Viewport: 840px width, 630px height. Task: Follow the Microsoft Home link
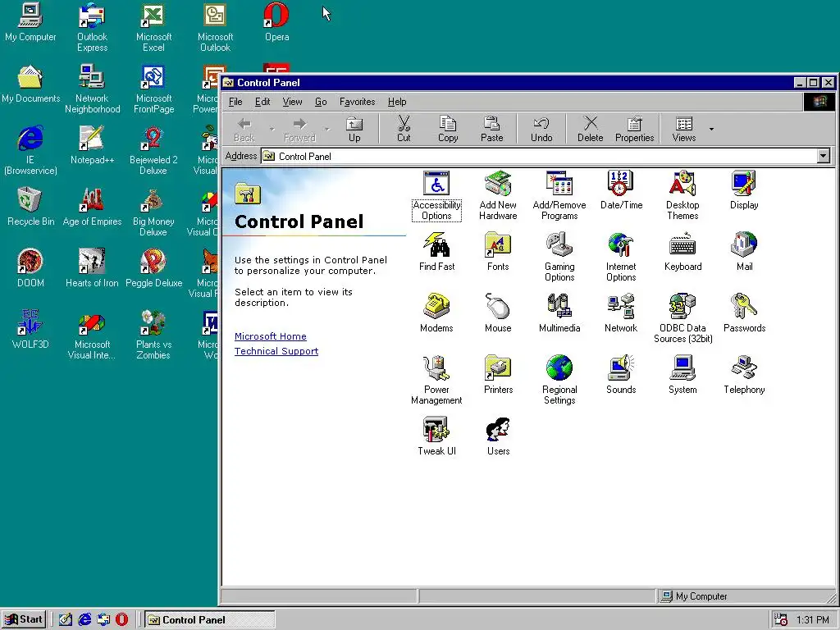click(x=271, y=336)
